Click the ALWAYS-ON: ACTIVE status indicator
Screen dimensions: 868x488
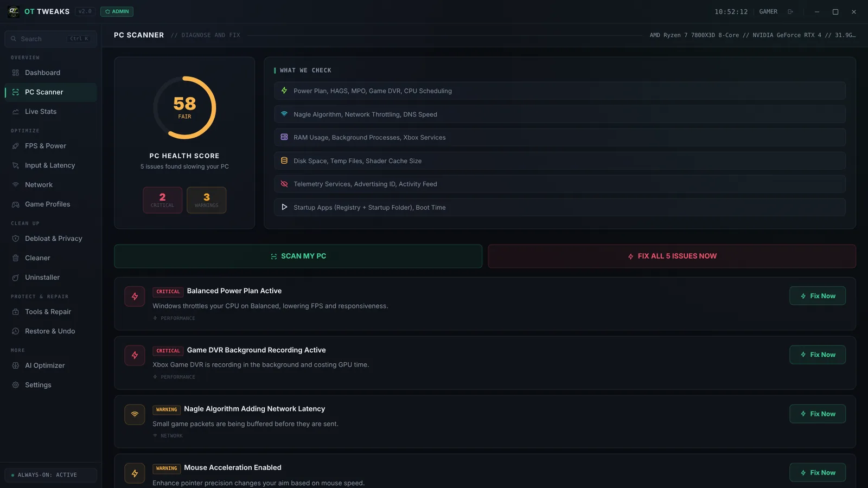(x=51, y=475)
